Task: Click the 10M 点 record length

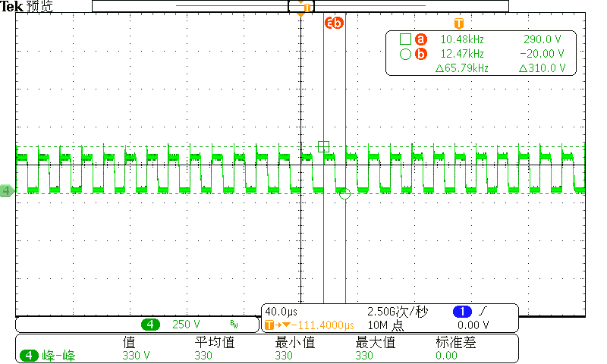Action: (x=385, y=325)
